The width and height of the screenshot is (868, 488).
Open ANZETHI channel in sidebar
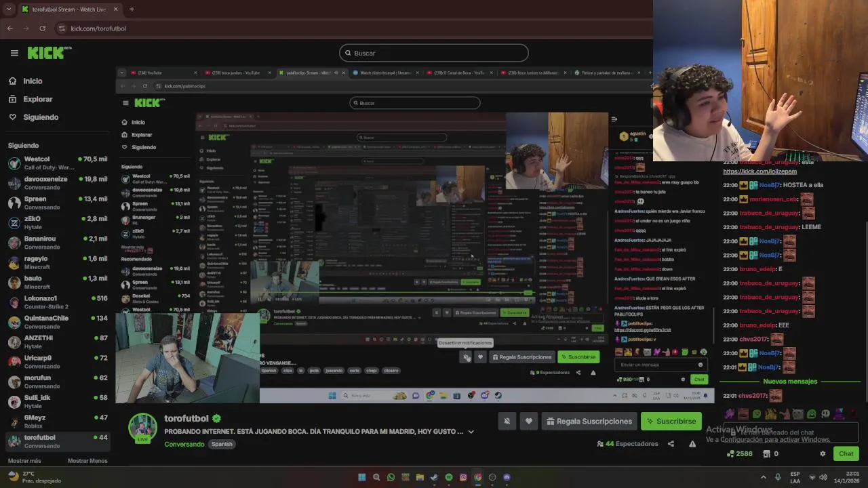tap(58, 342)
